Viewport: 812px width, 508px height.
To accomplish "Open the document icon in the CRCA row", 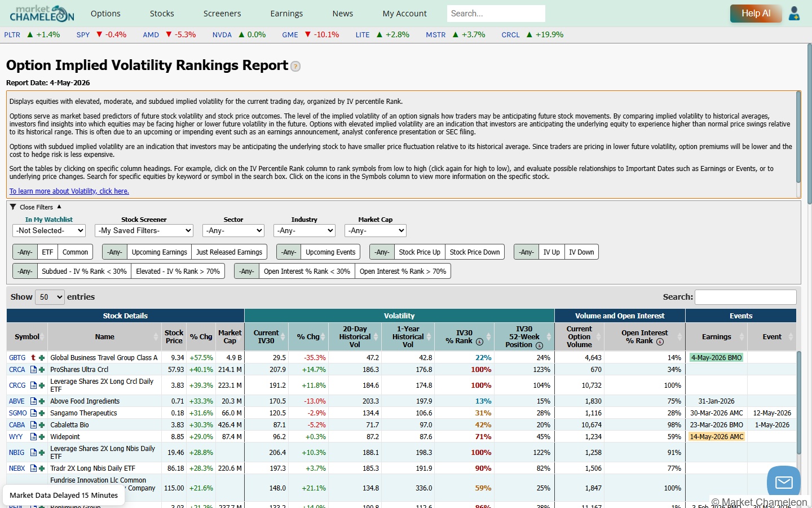I will coord(33,370).
